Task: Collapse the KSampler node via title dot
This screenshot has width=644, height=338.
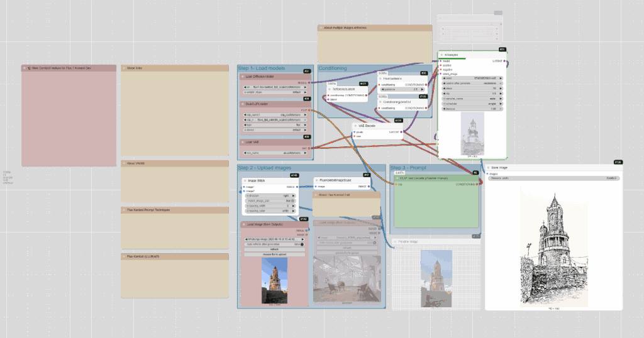Action: (442, 55)
